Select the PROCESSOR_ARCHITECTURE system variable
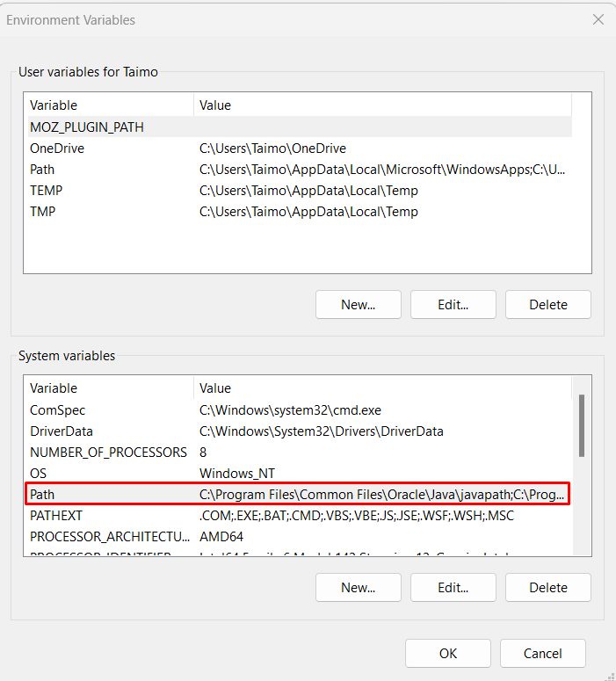 (300, 536)
